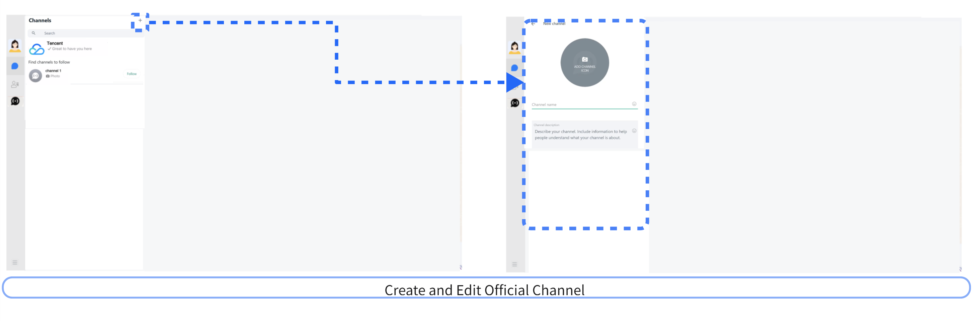Open hamburger menu in New channel screen sidebar

pyautogui.click(x=514, y=264)
